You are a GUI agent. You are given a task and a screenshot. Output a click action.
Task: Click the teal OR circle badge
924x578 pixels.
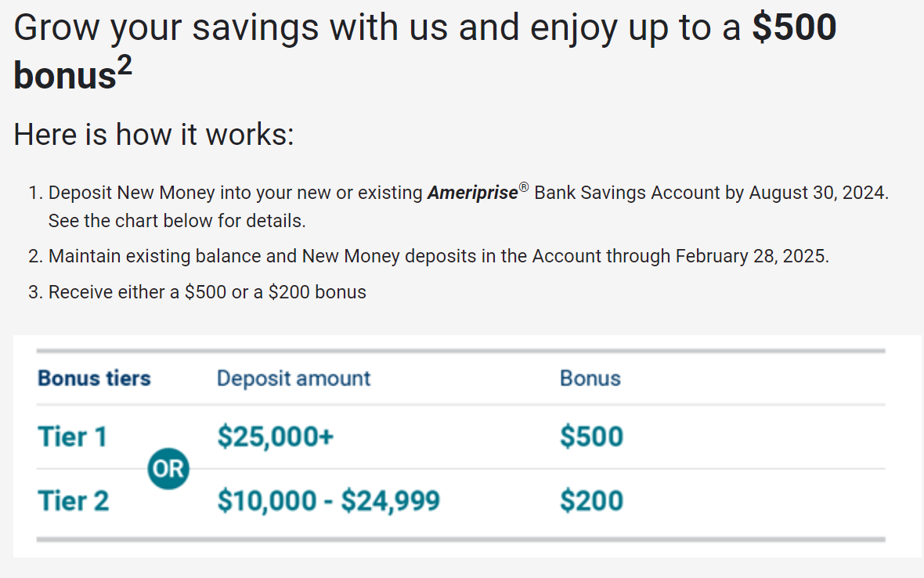[x=168, y=469]
